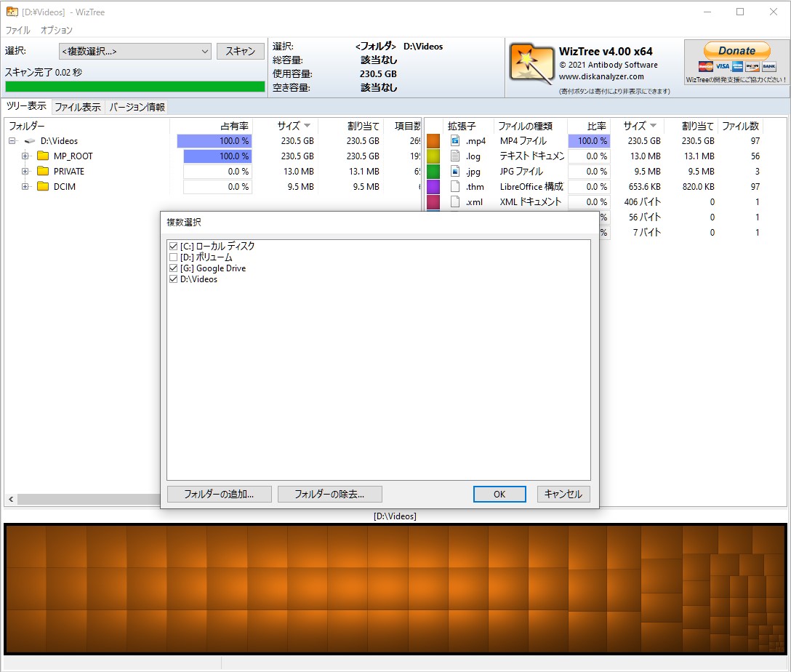Image resolution: width=791 pixels, height=672 pixels.
Task: Switch to the バージョン情報 tab
Action: pyautogui.click(x=137, y=107)
